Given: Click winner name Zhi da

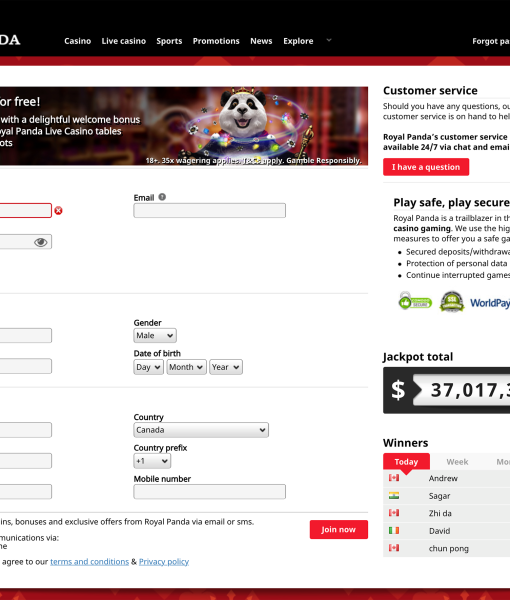Looking at the screenshot, I should click(440, 513).
